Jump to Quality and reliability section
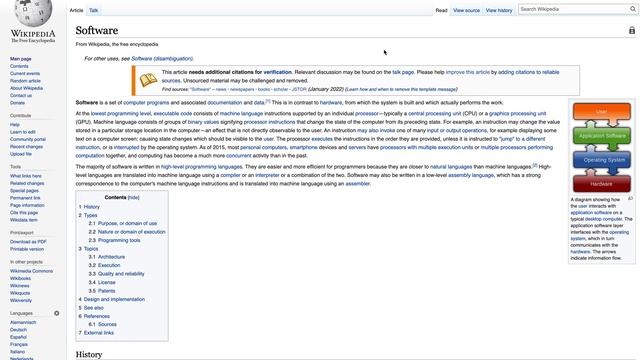This screenshot has width=640, height=360. (121, 274)
